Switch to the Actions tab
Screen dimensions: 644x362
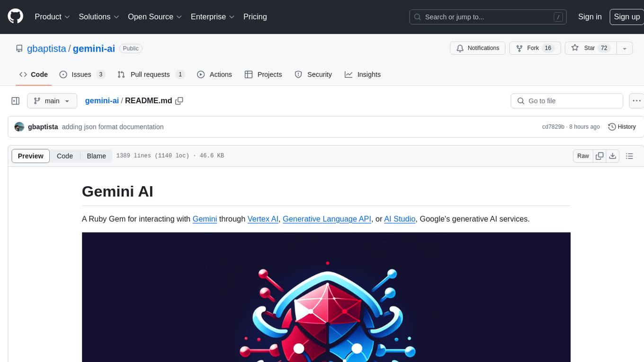tap(215, 74)
